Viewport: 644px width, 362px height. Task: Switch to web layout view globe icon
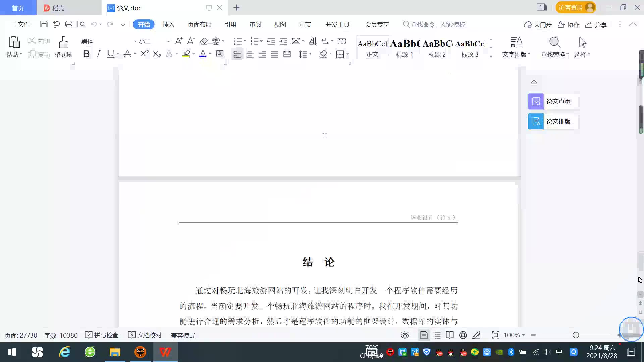pos(463,335)
